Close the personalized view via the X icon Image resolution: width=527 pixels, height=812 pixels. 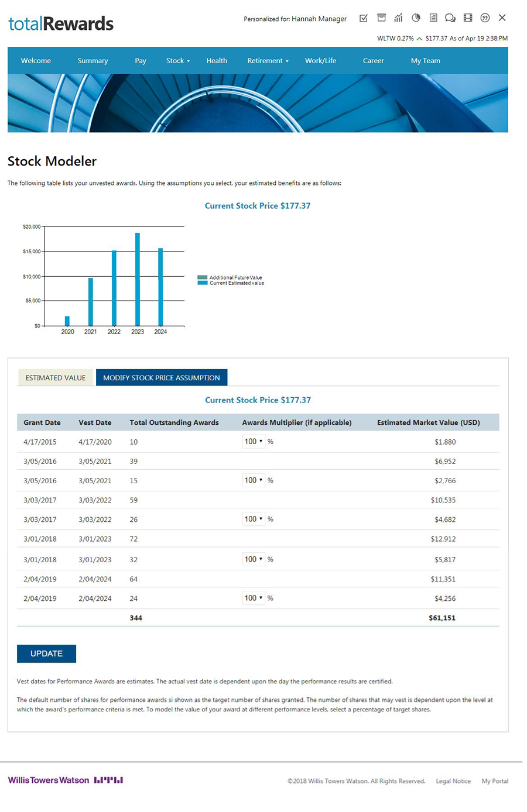point(502,18)
